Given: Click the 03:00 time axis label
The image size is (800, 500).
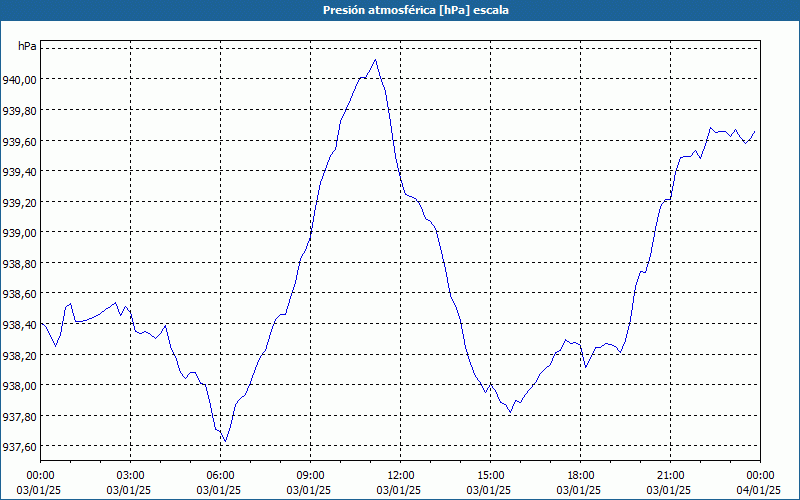Looking at the screenshot, I should click(131, 476).
